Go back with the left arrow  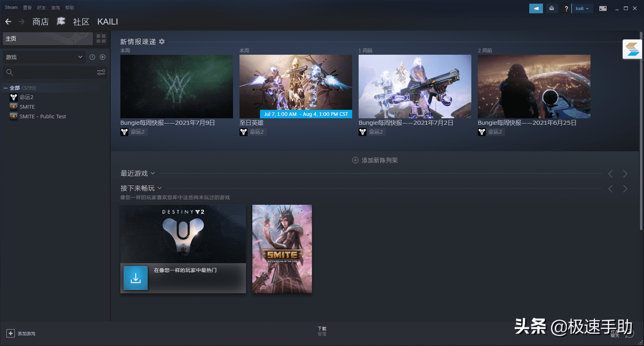pyautogui.click(x=8, y=22)
